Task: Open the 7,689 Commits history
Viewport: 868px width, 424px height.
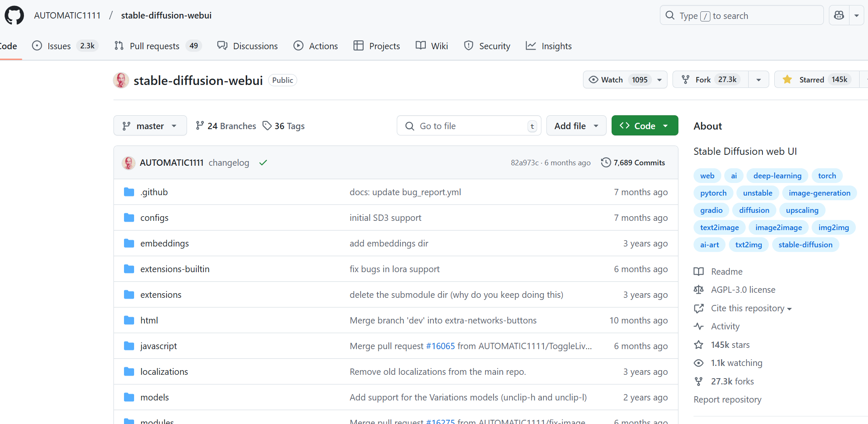Action: pos(633,163)
